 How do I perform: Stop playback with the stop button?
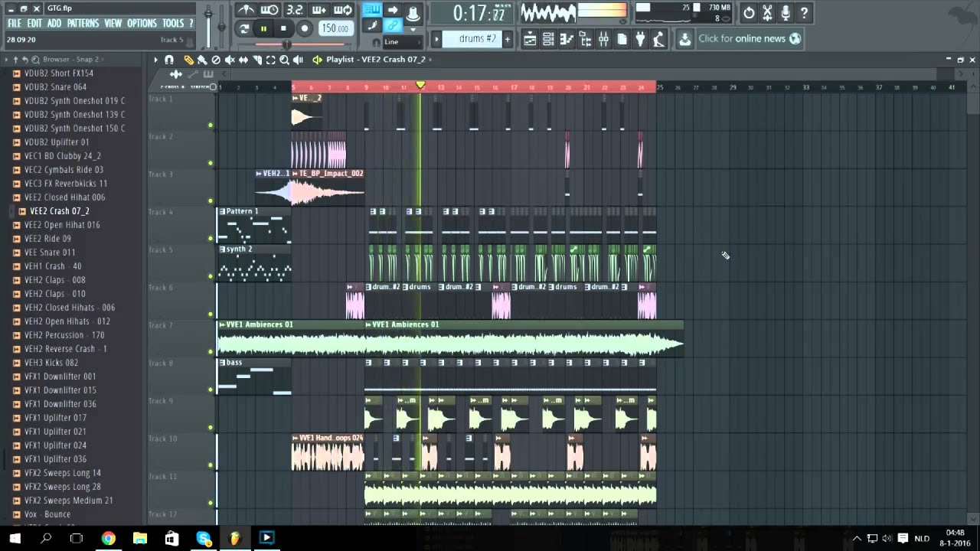(284, 28)
